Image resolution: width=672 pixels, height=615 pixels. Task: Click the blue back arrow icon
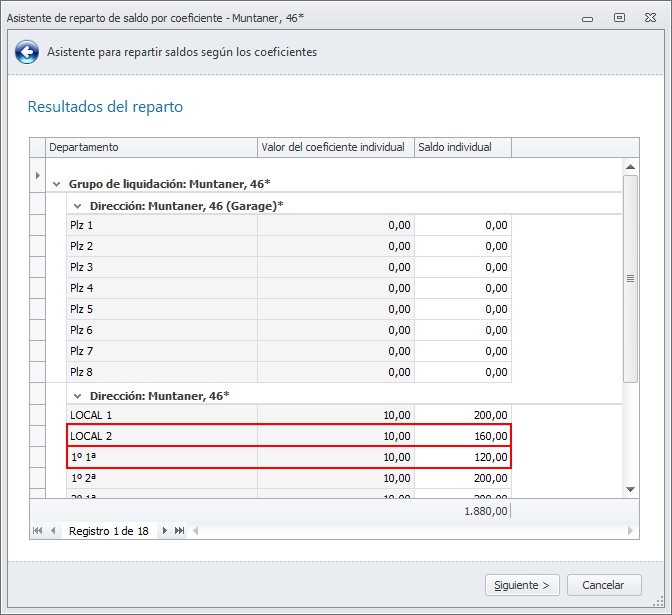coord(27,53)
